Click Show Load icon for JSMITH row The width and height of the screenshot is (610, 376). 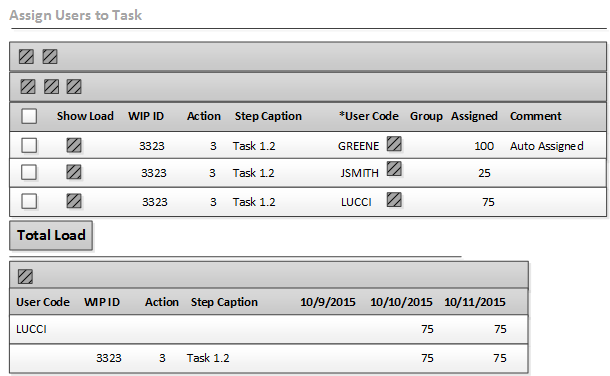(x=74, y=172)
